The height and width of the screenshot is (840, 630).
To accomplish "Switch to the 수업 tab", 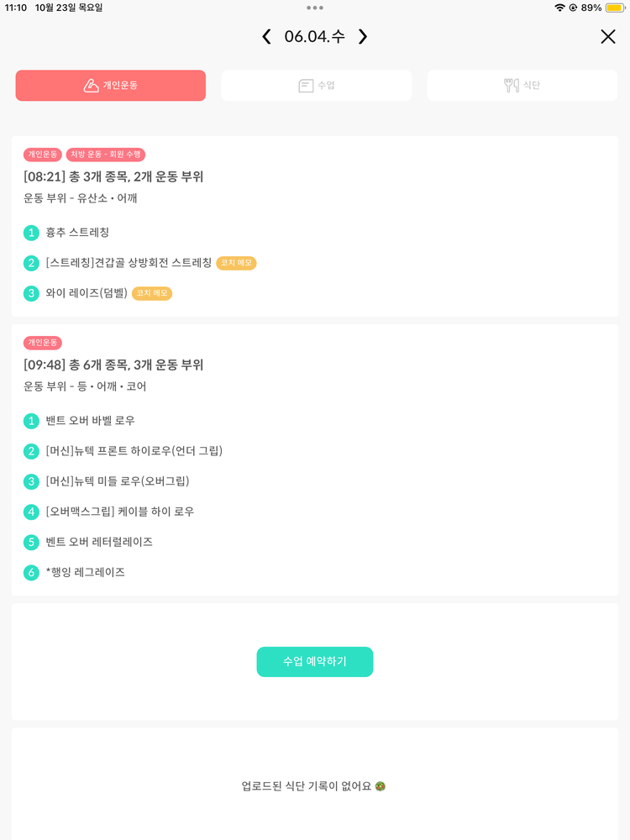I will tap(317, 86).
